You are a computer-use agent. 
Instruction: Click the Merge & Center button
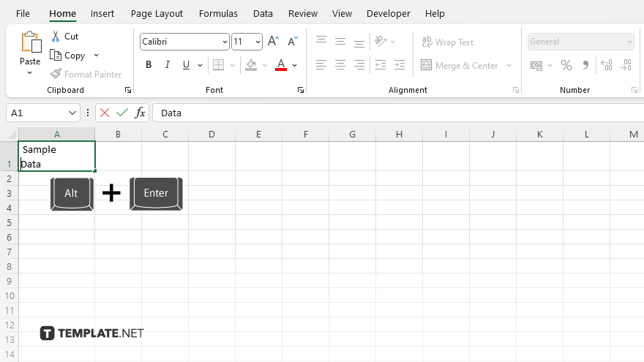tap(460, 65)
